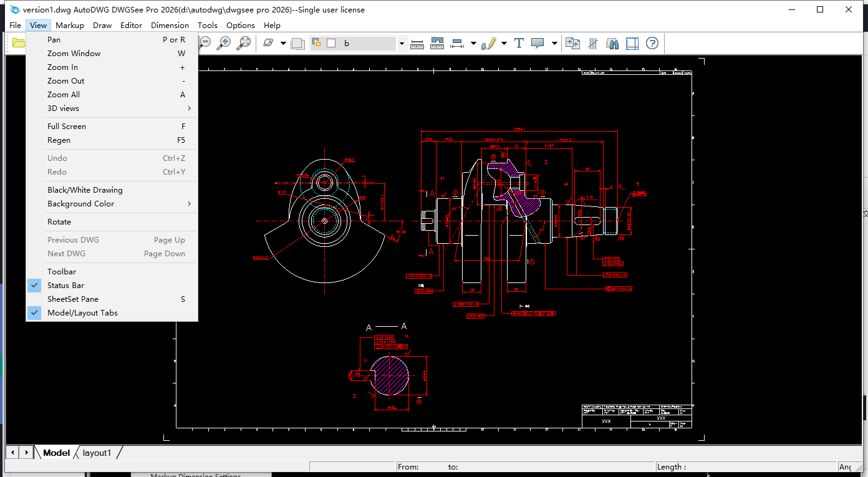The width and height of the screenshot is (868, 477).
Task: Click the tally count lines icon
Action: tap(593, 43)
